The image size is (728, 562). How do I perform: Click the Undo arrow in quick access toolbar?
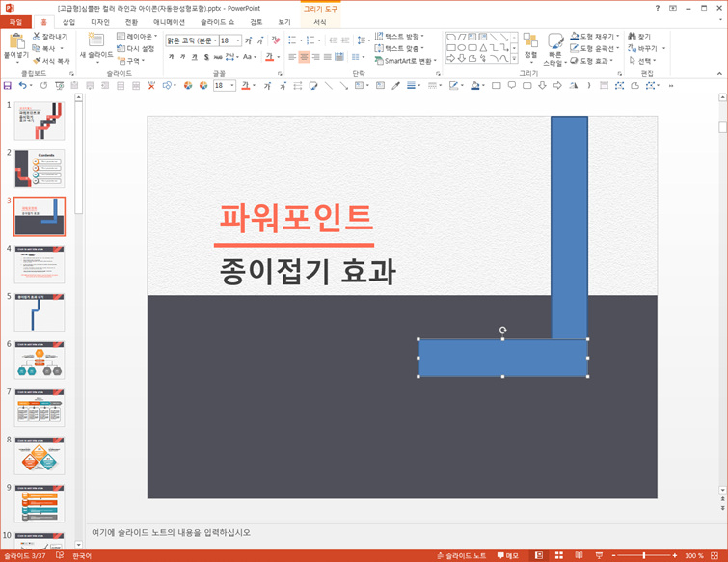click(23, 86)
